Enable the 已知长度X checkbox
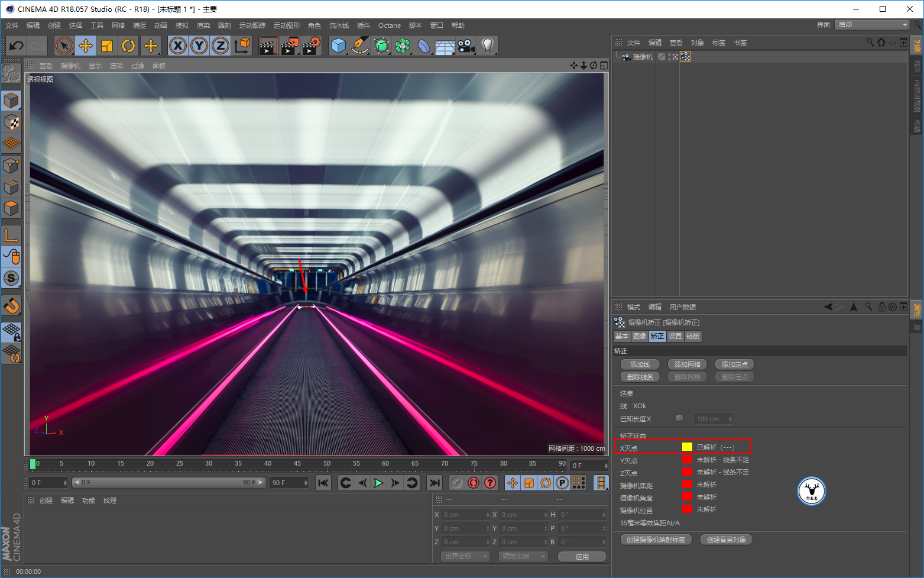 (679, 418)
